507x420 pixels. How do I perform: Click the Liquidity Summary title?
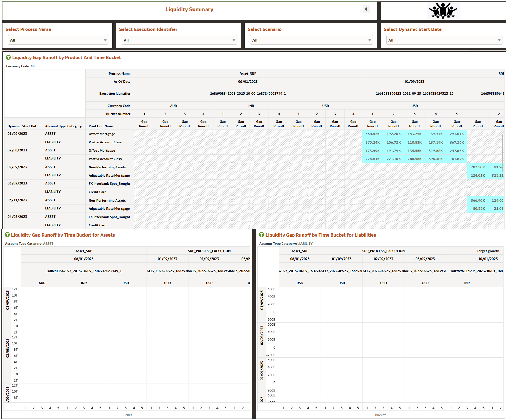tap(189, 9)
